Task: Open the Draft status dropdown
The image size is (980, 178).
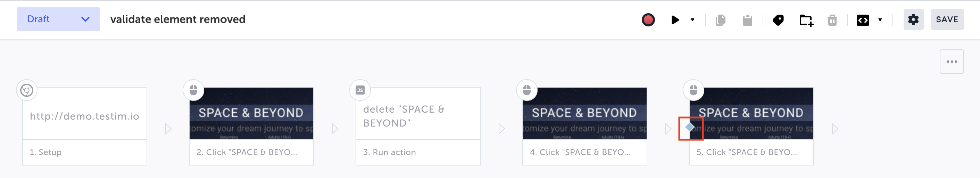Action: (58, 19)
